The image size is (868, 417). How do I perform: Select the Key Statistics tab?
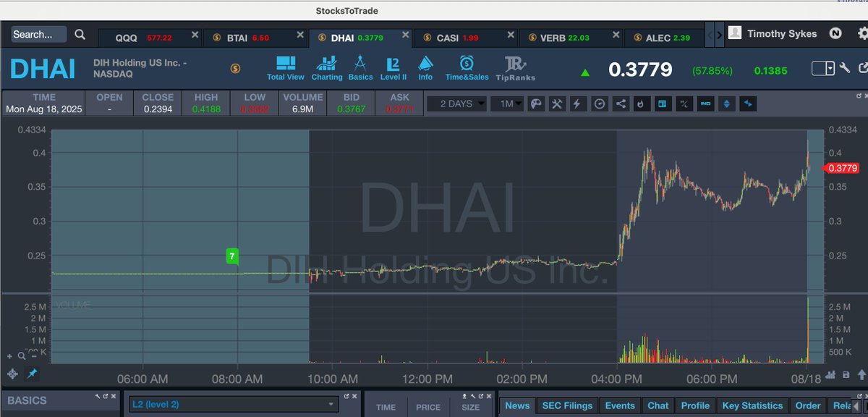click(x=752, y=405)
